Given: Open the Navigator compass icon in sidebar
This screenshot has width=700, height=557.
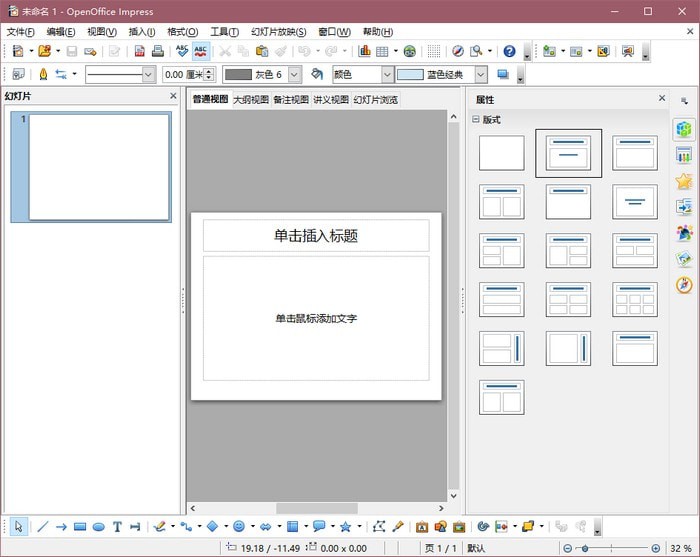Looking at the screenshot, I should point(684,285).
